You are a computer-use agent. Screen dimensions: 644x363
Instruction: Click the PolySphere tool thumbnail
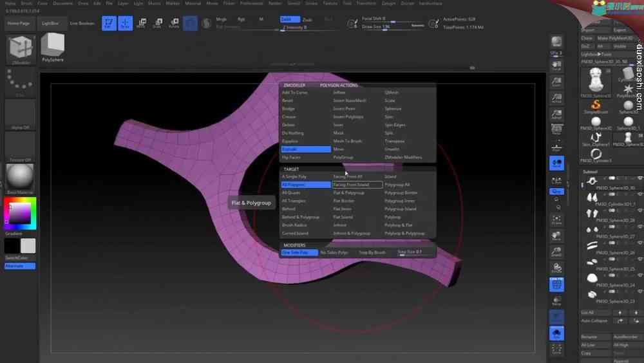pos(53,48)
